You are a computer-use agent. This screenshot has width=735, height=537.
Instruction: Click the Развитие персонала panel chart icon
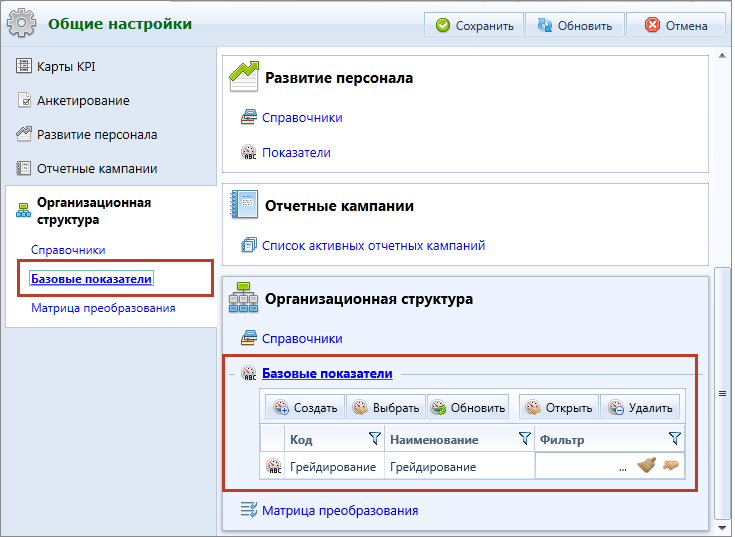point(244,77)
